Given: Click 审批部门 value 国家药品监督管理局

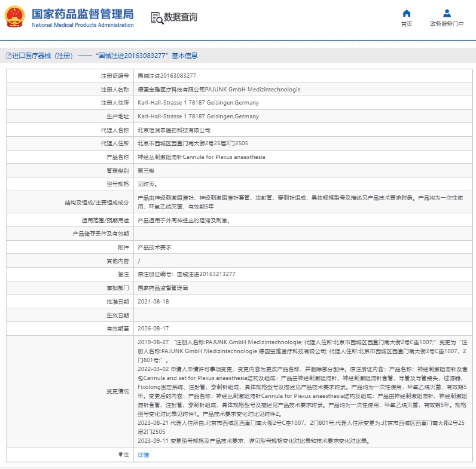Looking at the screenshot, I should point(163,288).
